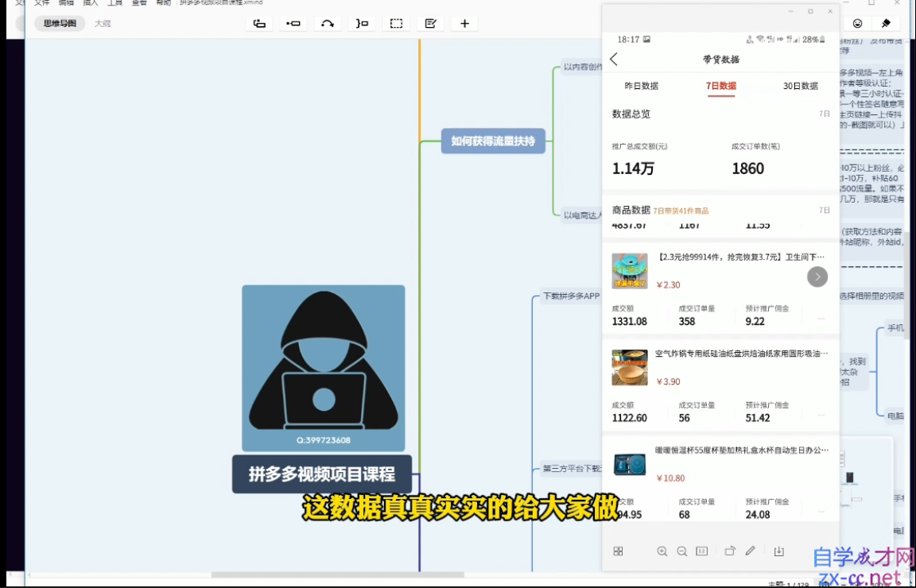Add a boundary dashed-rectangle icon
Image resolution: width=916 pixels, height=588 pixels.
[396, 23]
